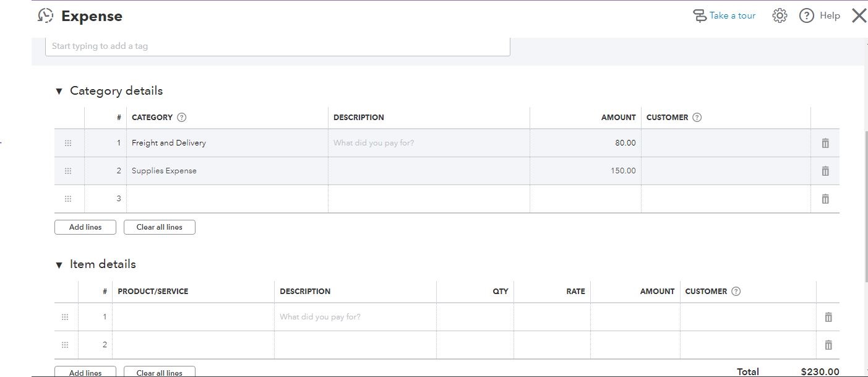
Task: Grab drag handle of Freight and Delivery row
Action: coord(68,143)
